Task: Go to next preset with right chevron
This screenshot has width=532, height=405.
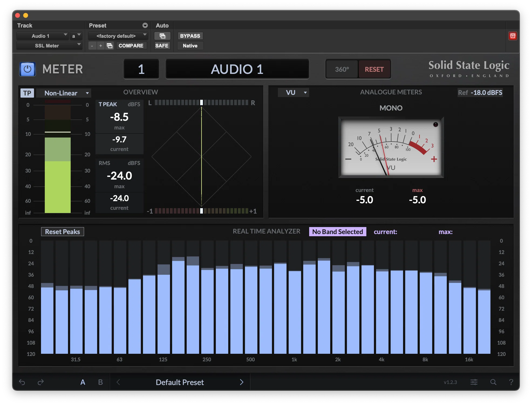Action: point(241,382)
